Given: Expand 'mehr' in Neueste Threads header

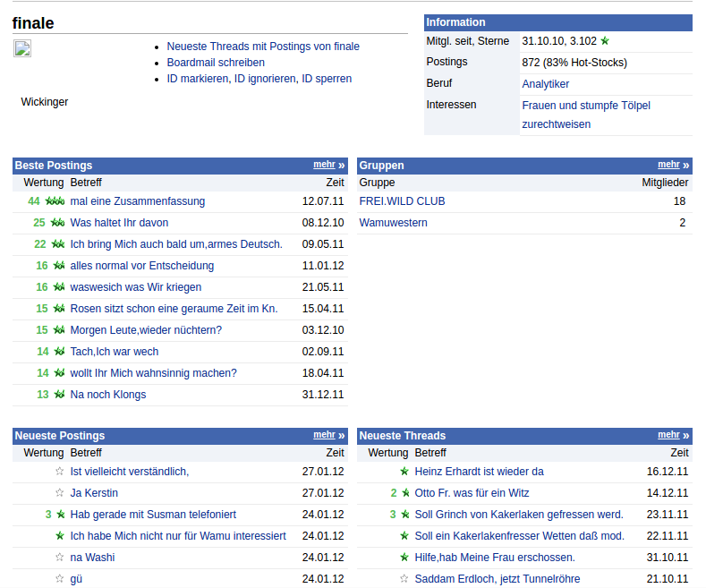Looking at the screenshot, I should 668,435.
